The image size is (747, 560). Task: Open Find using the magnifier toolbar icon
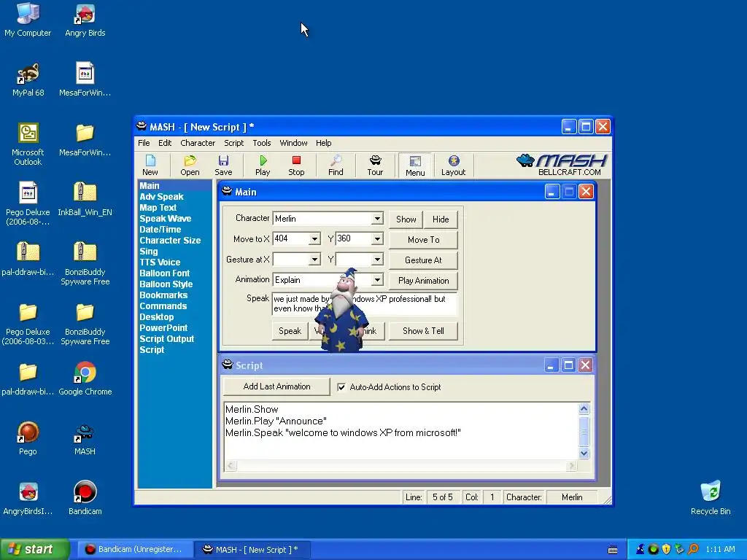pyautogui.click(x=336, y=166)
